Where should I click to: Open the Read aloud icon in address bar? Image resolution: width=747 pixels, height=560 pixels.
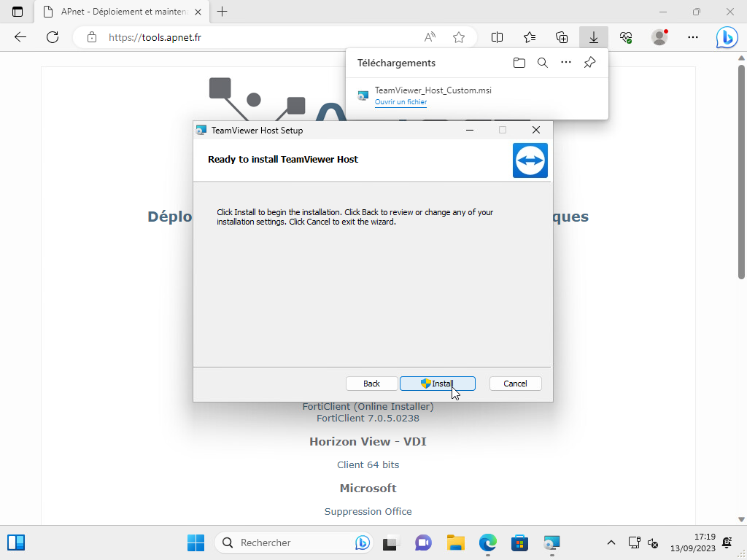click(430, 37)
